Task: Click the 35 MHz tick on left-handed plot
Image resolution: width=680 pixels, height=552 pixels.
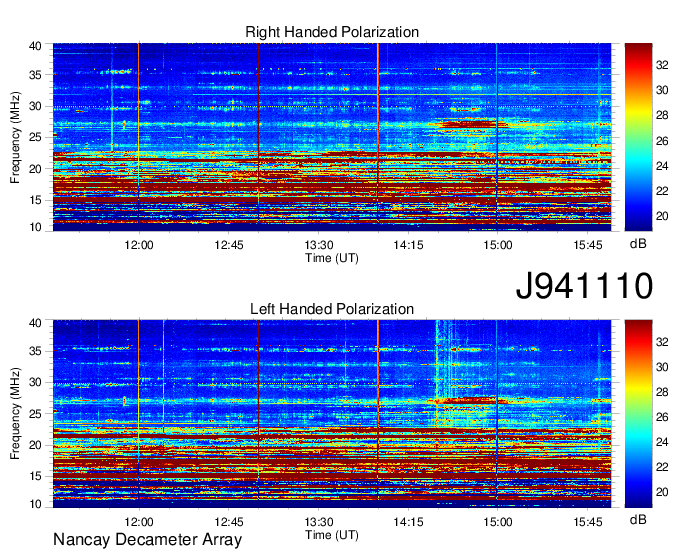Action: (x=35, y=351)
